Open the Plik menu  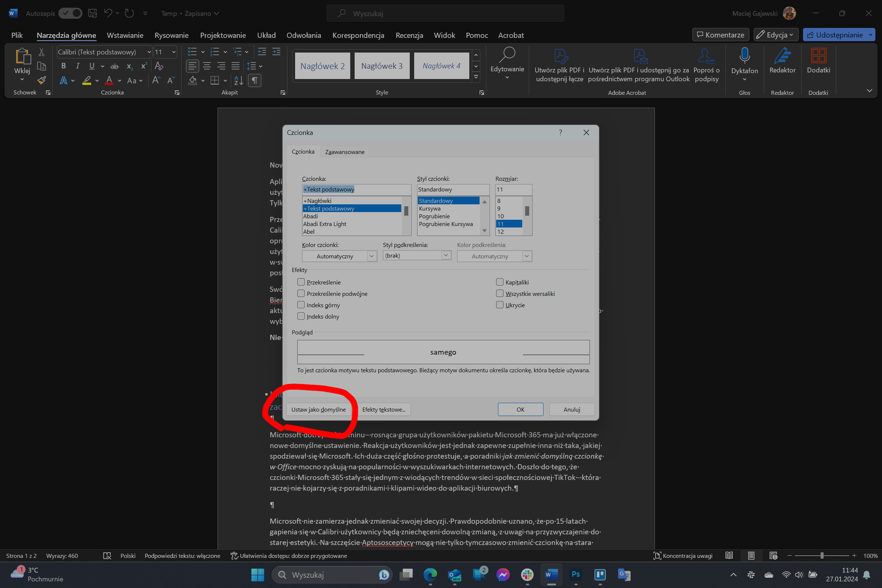[x=17, y=35]
